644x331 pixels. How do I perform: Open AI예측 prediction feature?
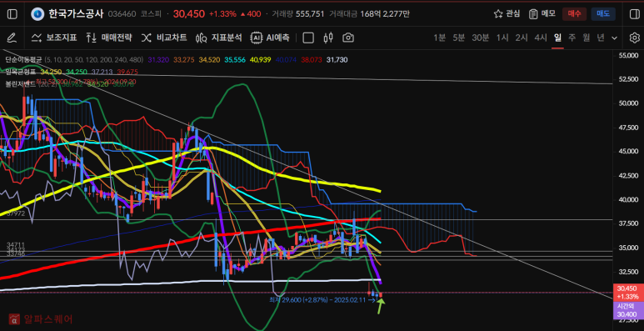(x=270, y=38)
